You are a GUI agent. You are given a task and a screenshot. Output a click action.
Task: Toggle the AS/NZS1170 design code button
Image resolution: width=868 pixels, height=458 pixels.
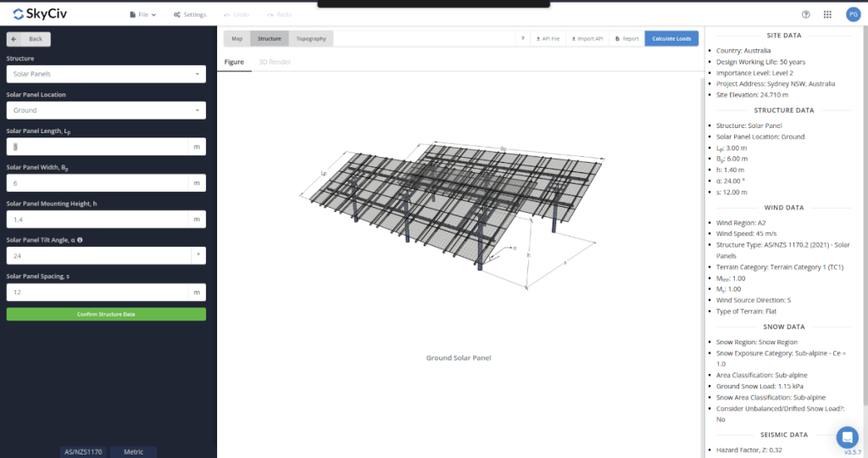[x=84, y=452]
